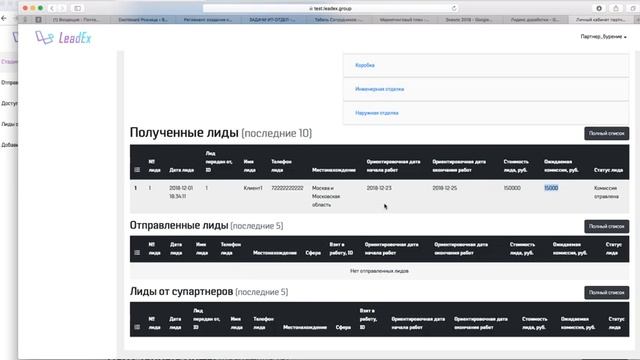The width and height of the screenshot is (640, 360).
Task: Open full list of Лиды от супартнеров
Action: point(607,293)
